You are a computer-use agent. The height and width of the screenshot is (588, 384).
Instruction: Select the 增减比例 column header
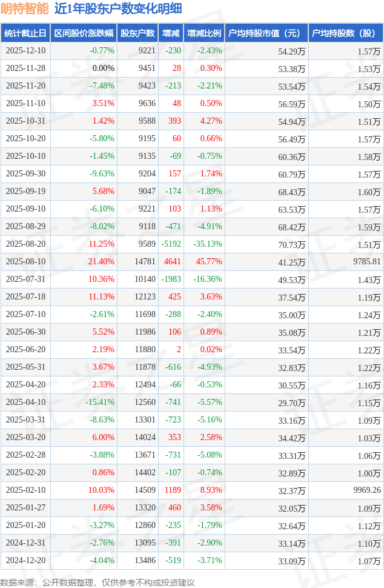pos(204,33)
